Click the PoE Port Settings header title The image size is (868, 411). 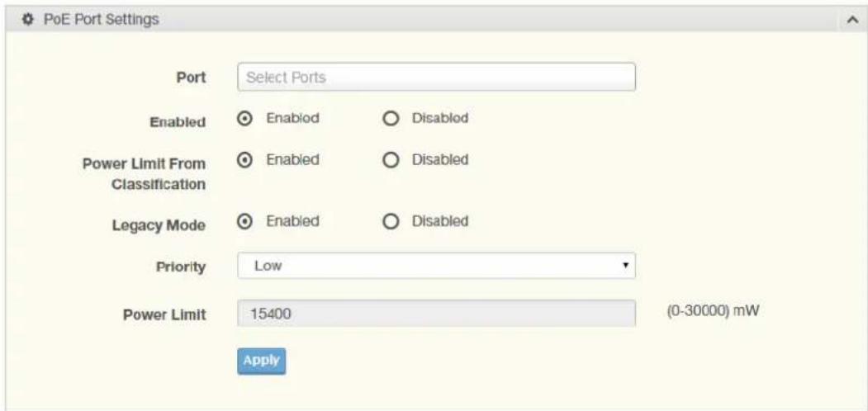coord(101,19)
